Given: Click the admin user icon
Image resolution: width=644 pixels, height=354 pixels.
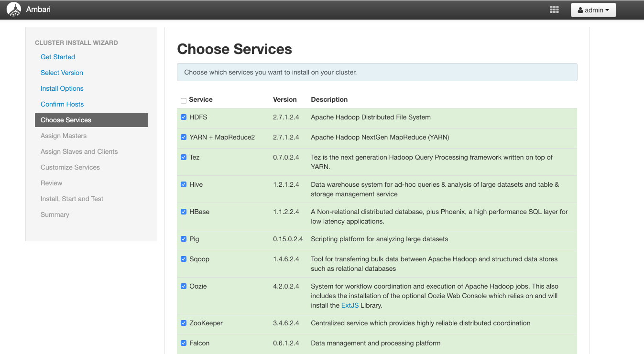Looking at the screenshot, I should (x=581, y=10).
